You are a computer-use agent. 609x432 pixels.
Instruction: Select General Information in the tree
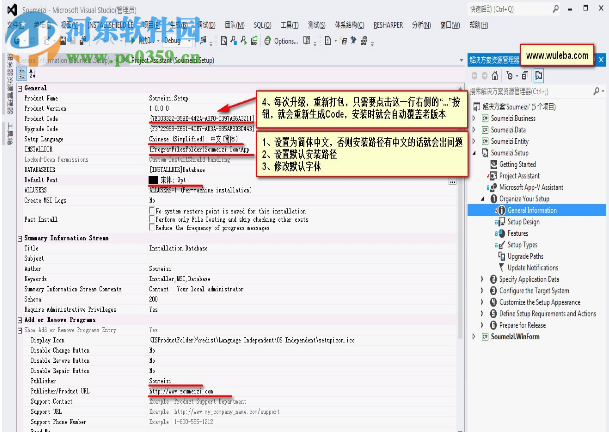(532, 210)
